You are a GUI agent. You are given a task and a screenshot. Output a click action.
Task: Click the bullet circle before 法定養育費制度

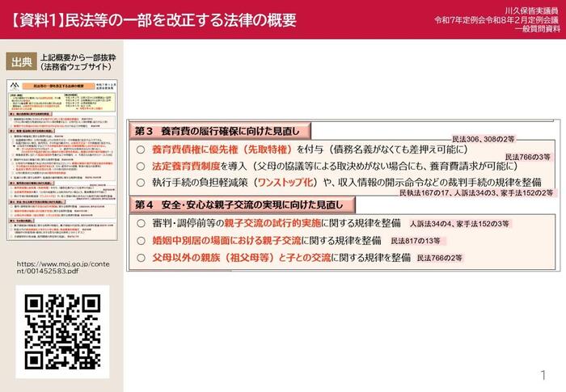141,166
